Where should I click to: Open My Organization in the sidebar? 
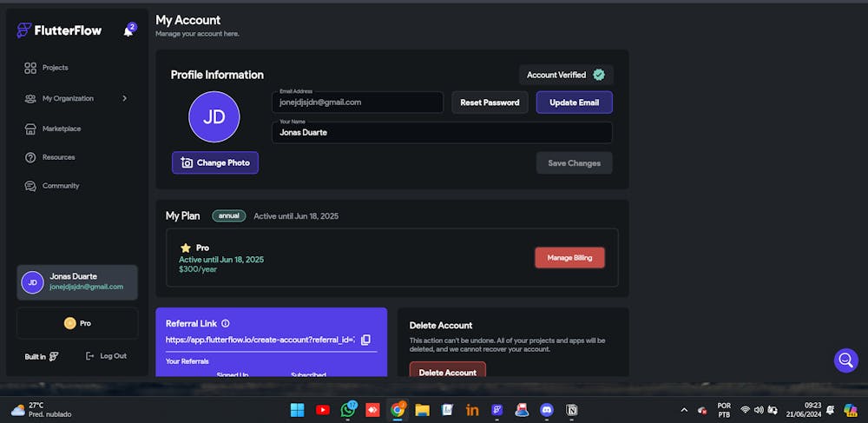pos(59,98)
